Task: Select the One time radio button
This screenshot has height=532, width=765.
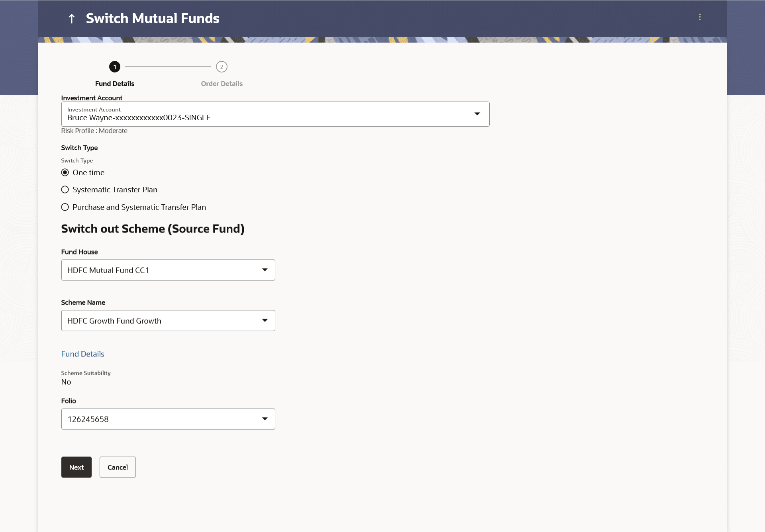Action: 65,172
